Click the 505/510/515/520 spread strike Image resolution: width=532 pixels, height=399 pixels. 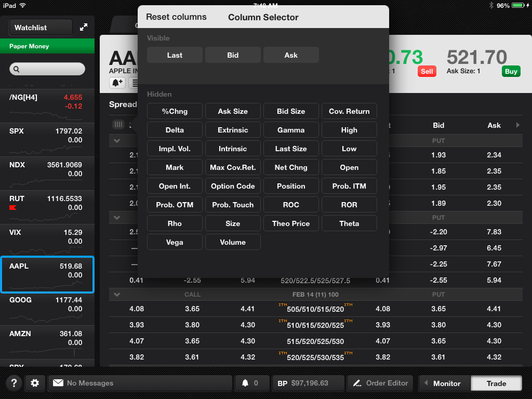[315, 309]
